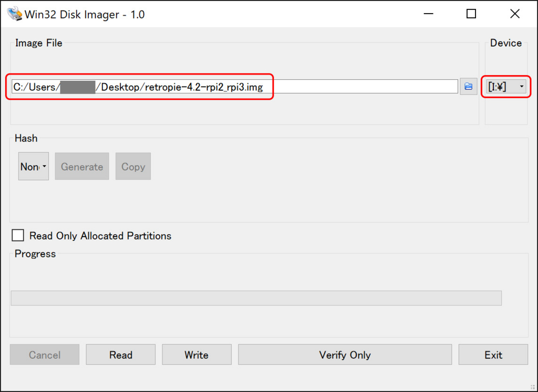
Task: Click the resize grip in window corner
Action: click(532, 387)
